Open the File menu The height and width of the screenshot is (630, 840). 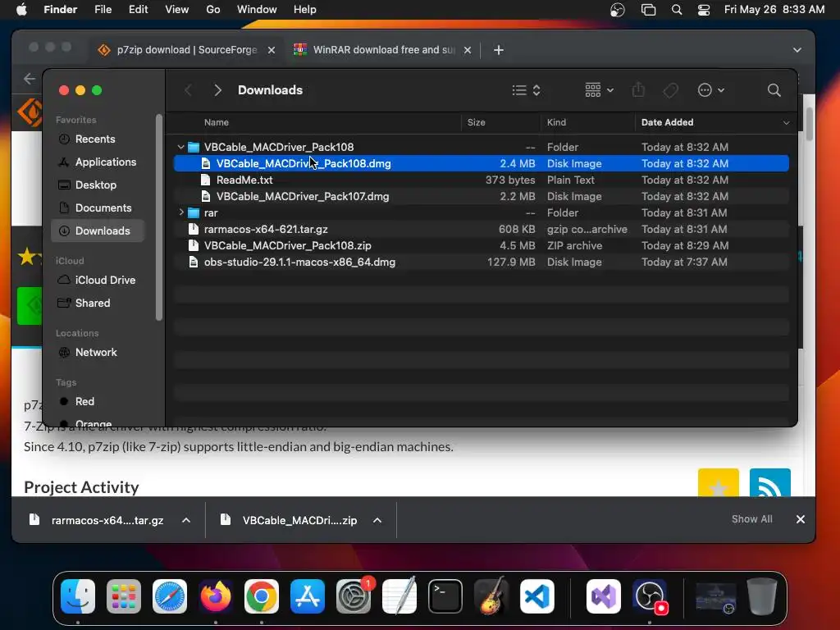point(103,10)
